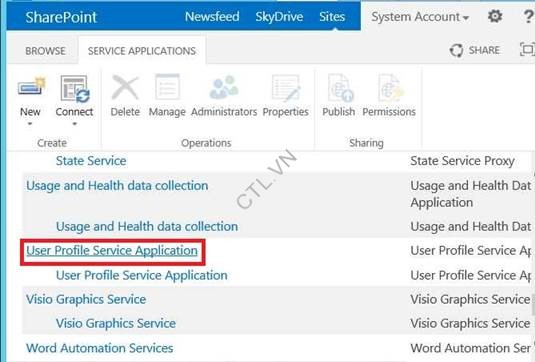Screen dimensions: 535x362
Task: Open the top-level Visio Graphics Service link
Action: click(86, 299)
